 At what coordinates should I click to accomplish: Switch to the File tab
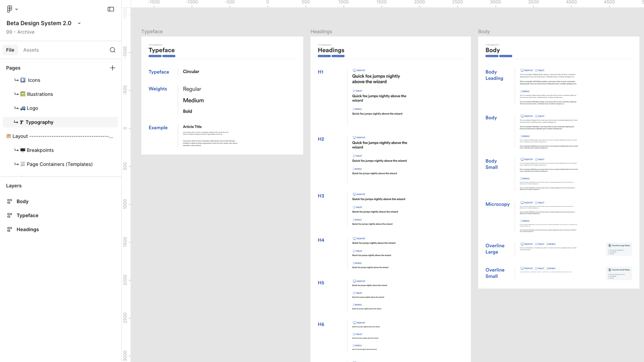coord(10,50)
